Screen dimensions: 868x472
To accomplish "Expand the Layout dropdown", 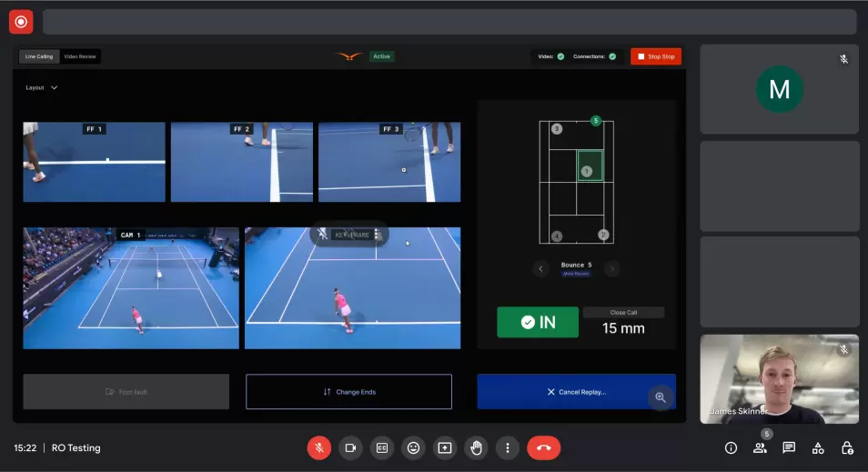I will [42, 87].
